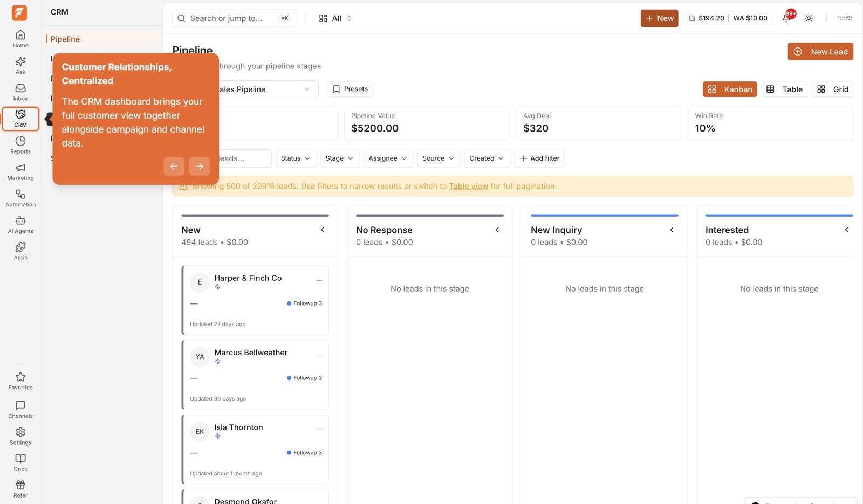The image size is (863, 504).
Task: Collapse the Interested stage column
Action: click(847, 230)
